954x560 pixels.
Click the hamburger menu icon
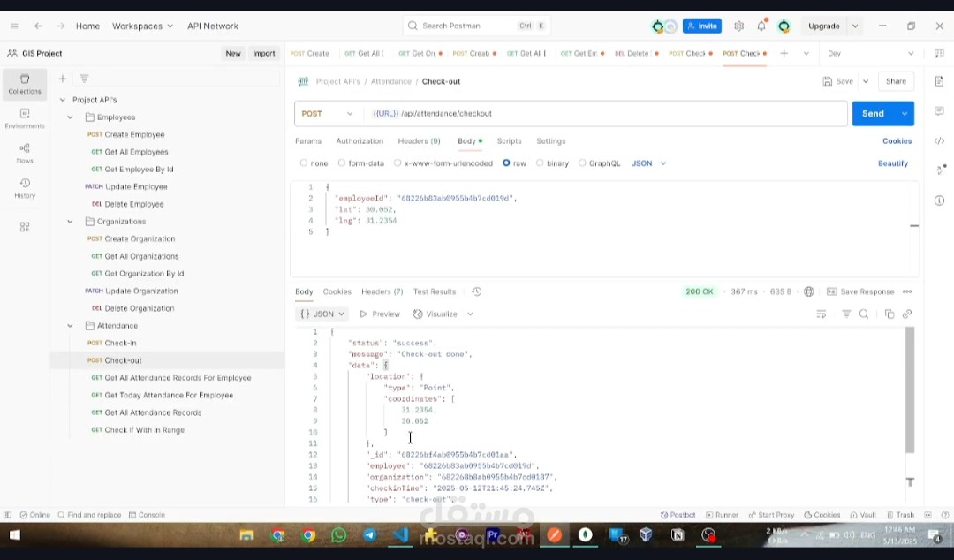click(14, 26)
